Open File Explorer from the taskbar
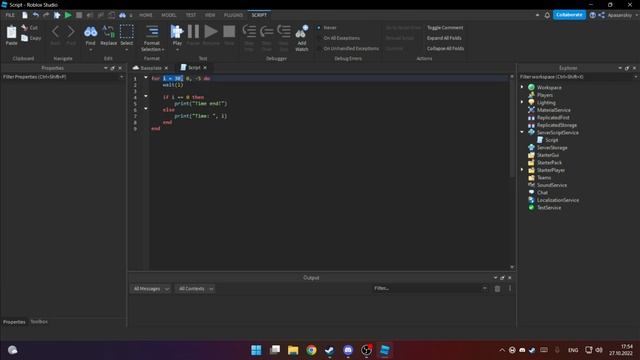Screen dimensions: 640x360 point(293,350)
